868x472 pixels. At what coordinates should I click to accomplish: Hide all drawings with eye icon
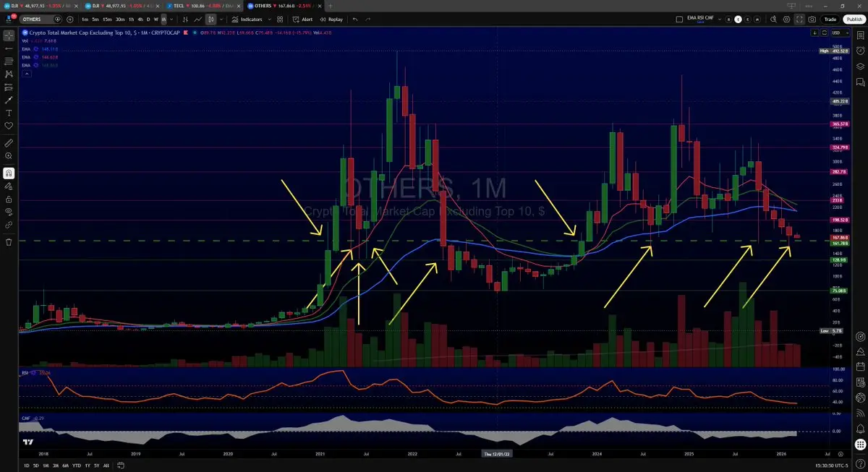click(9, 212)
